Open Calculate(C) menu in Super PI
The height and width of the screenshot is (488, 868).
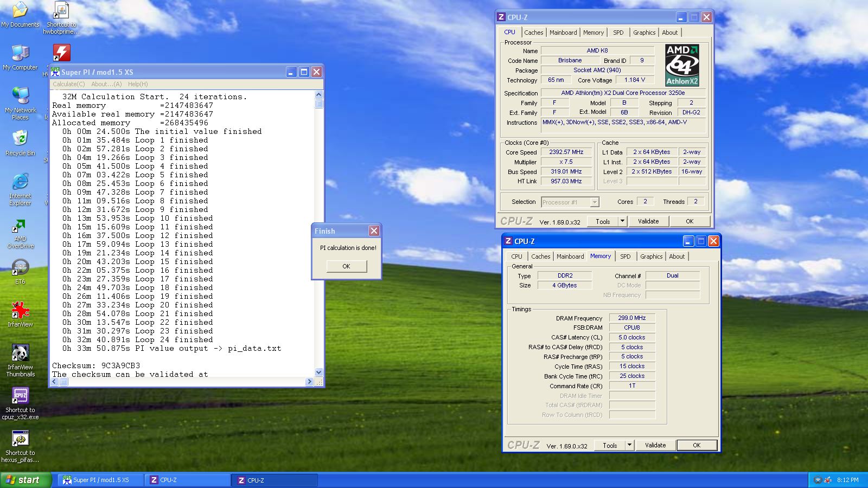69,84
